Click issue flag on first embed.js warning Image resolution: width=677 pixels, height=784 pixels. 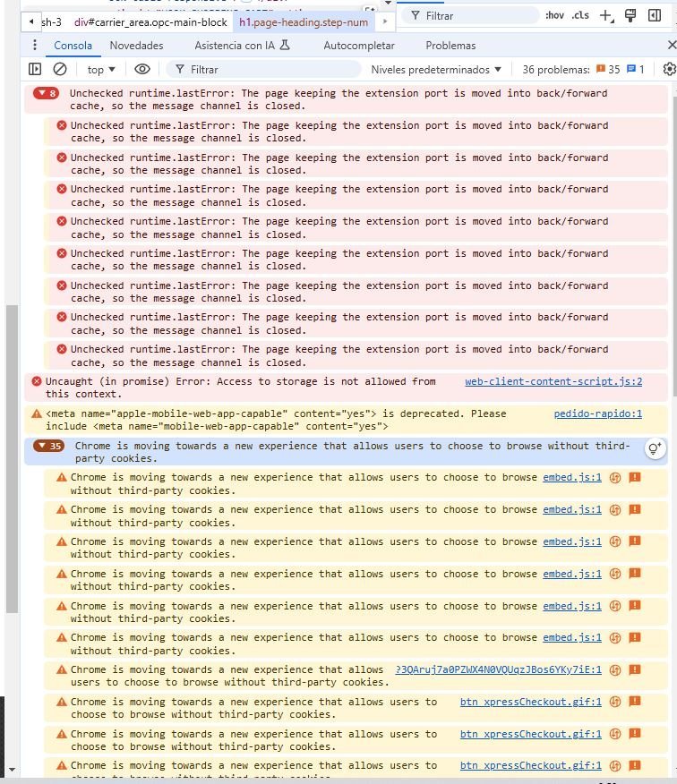tap(635, 478)
